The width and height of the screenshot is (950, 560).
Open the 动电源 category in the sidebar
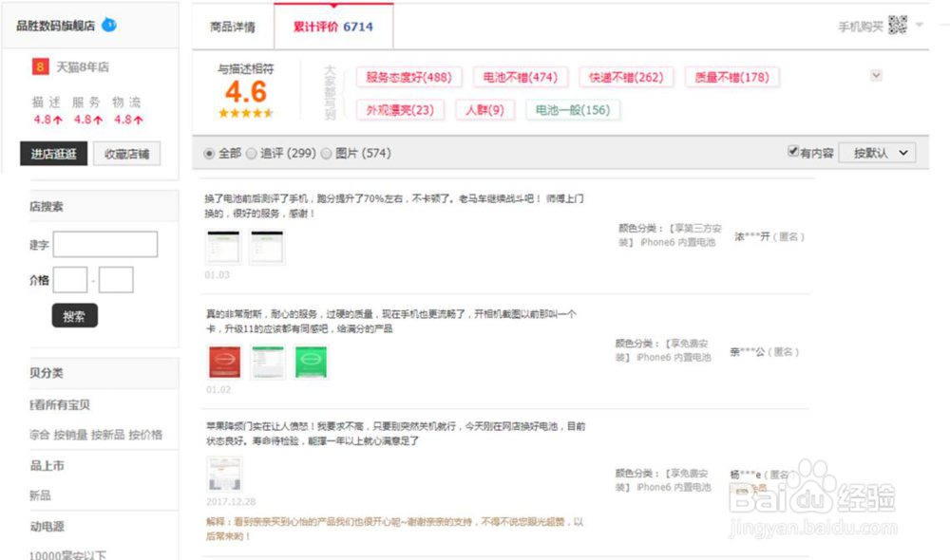[x=47, y=526]
